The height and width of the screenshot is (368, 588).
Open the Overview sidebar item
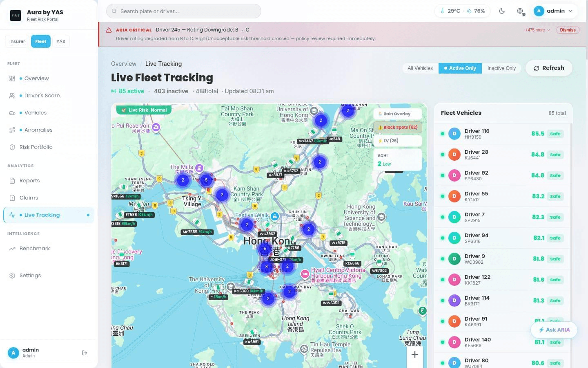click(49, 79)
